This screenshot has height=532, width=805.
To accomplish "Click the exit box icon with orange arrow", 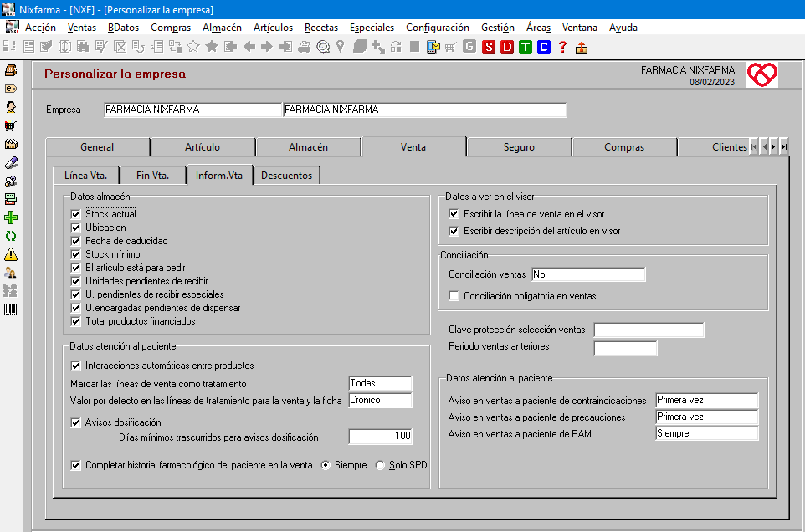I will (582, 48).
